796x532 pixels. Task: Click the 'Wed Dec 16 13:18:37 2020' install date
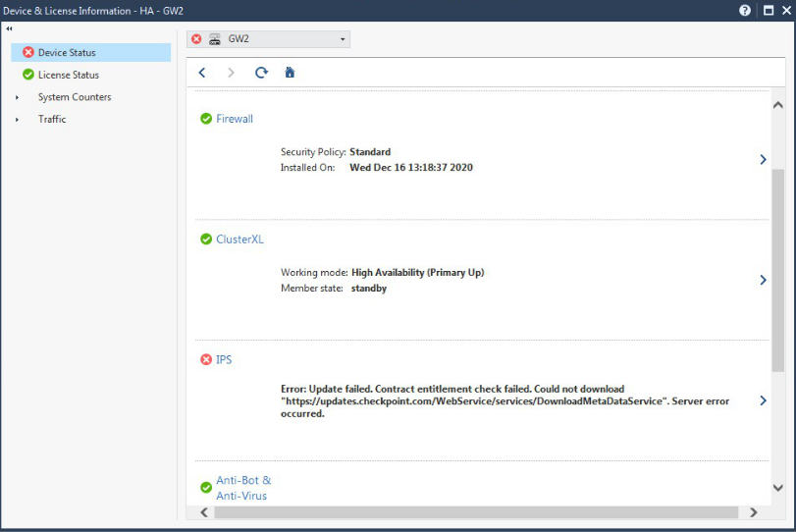click(x=411, y=168)
